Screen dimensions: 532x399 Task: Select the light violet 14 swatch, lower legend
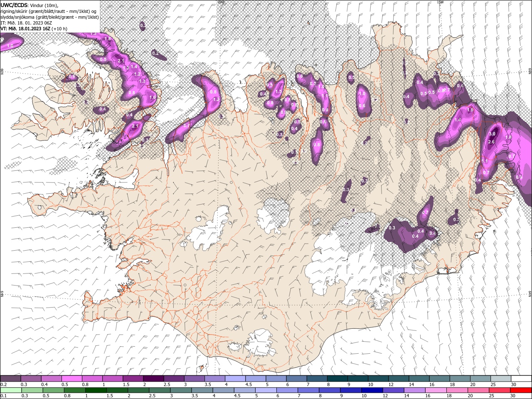click(414, 390)
